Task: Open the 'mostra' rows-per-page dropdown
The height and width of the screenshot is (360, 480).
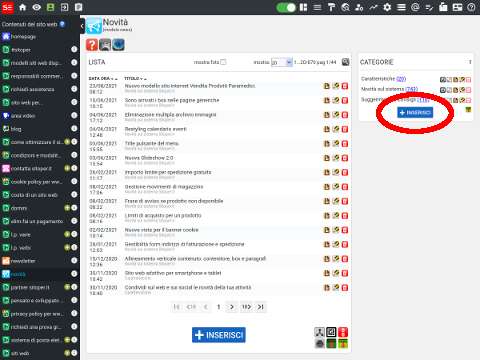Action: click(282, 62)
